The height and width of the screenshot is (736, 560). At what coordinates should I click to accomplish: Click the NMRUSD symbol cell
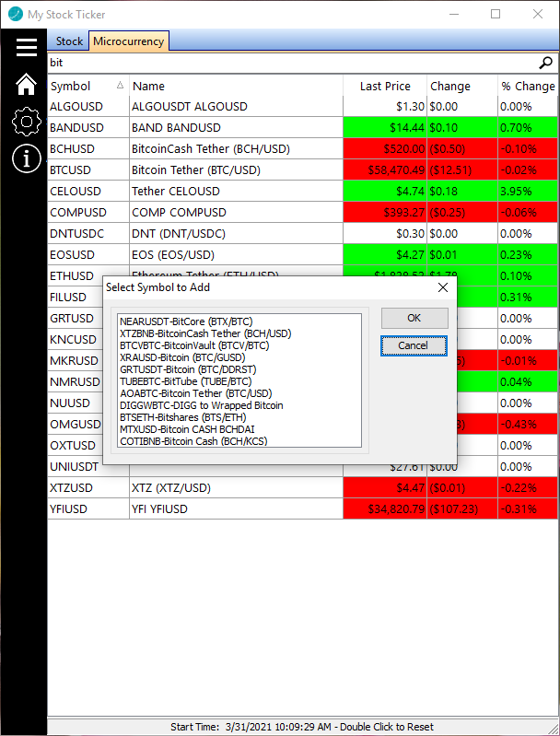76,381
